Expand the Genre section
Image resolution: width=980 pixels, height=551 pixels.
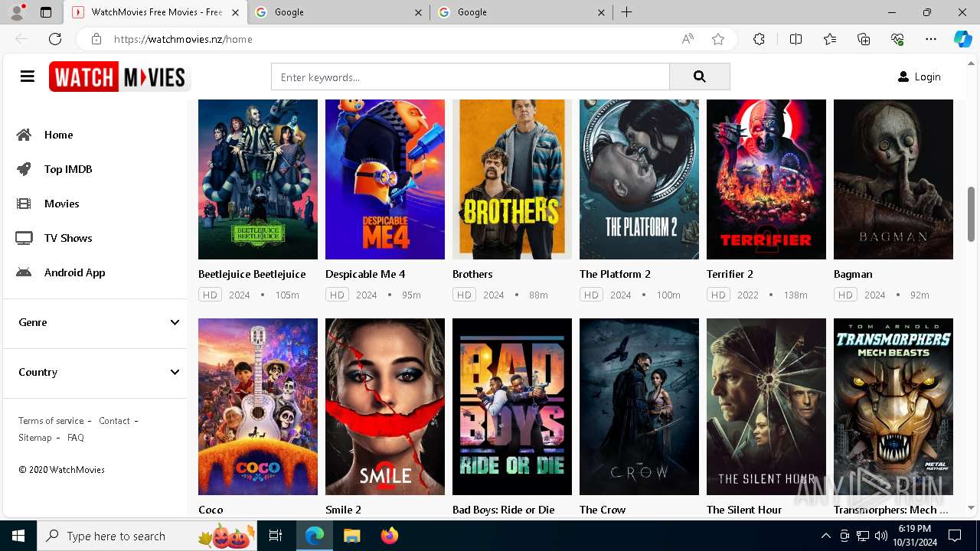96,322
